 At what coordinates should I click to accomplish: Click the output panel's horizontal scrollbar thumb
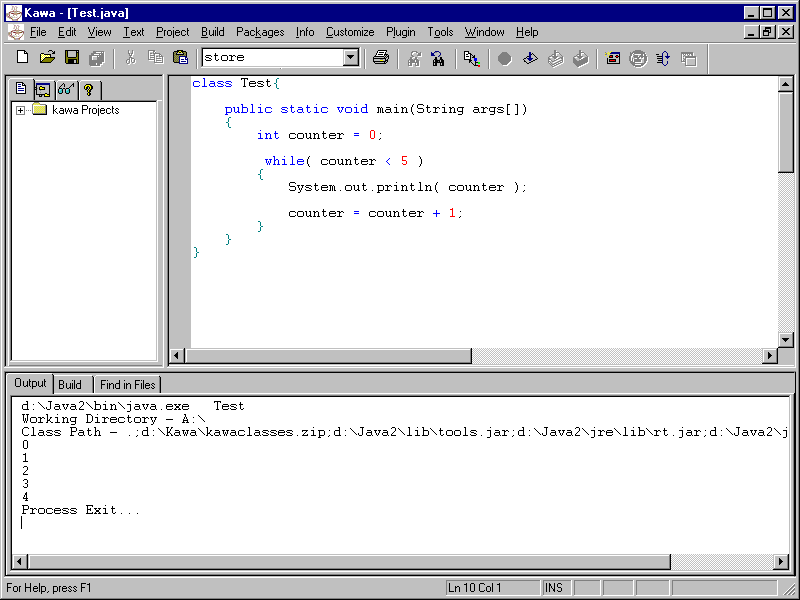[x=349, y=562]
